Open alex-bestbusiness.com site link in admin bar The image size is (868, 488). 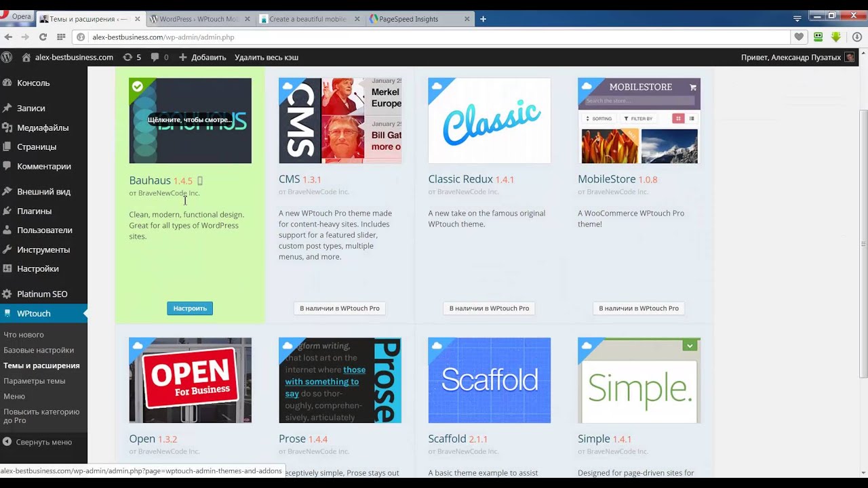67,57
